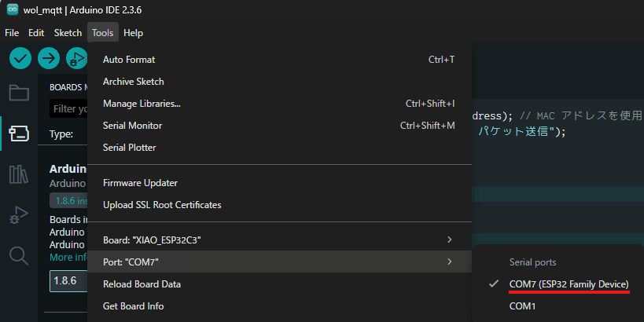Click the Arduino IDE logo in the title bar

tap(13, 9)
